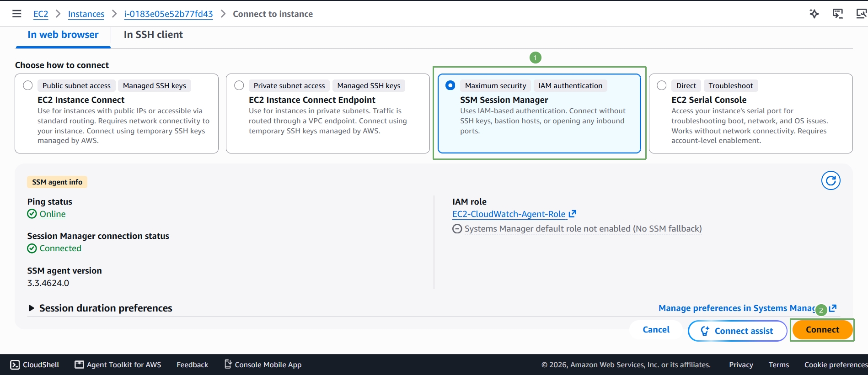Viewport: 868px width, 375px height.
Task: Open external link icon beside EC2-CloudWatch-Agent-Role
Action: coord(572,214)
